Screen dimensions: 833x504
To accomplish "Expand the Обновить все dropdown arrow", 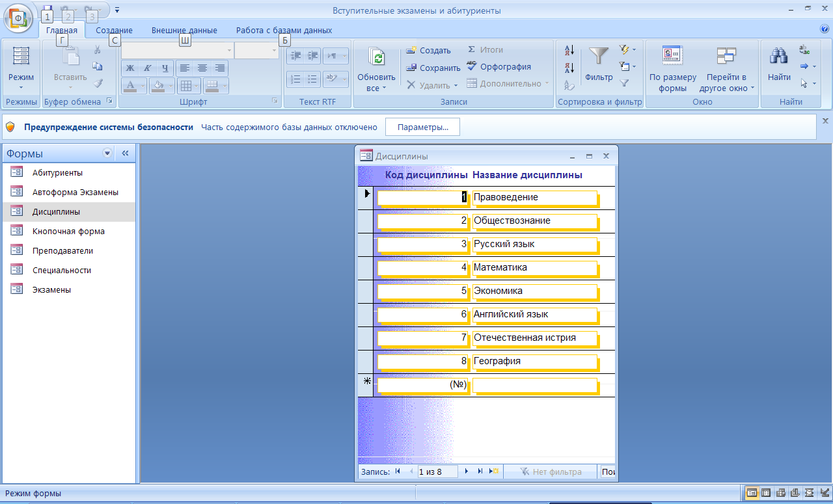I will click(x=384, y=88).
